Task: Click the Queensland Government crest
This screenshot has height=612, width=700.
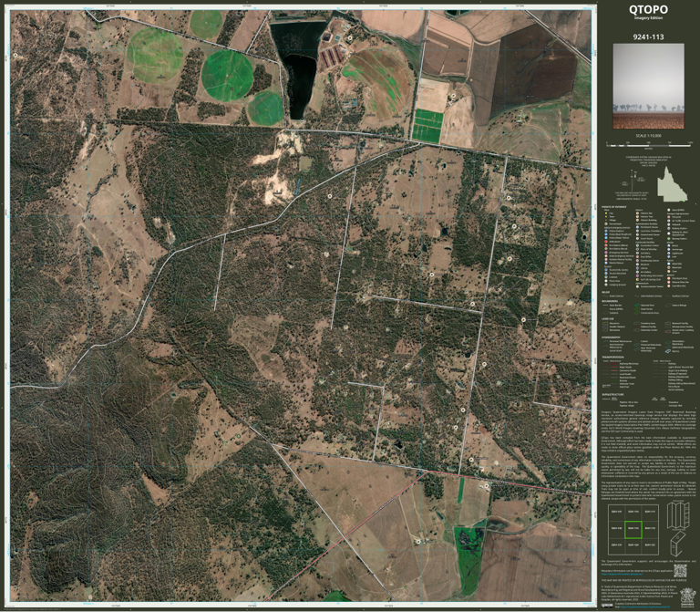Action: (x=688, y=597)
